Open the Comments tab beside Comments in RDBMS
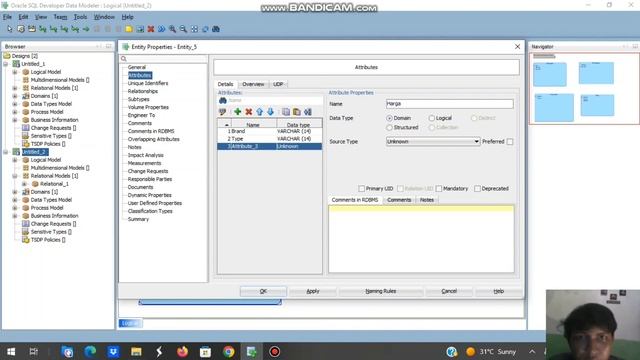The width and height of the screenshot is (640, 360). point(399,200)
